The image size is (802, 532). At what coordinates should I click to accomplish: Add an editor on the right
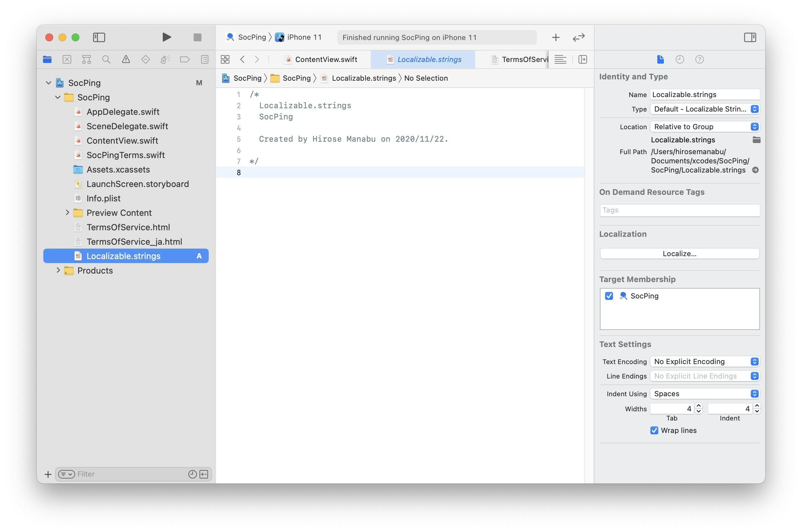[582, 59]
